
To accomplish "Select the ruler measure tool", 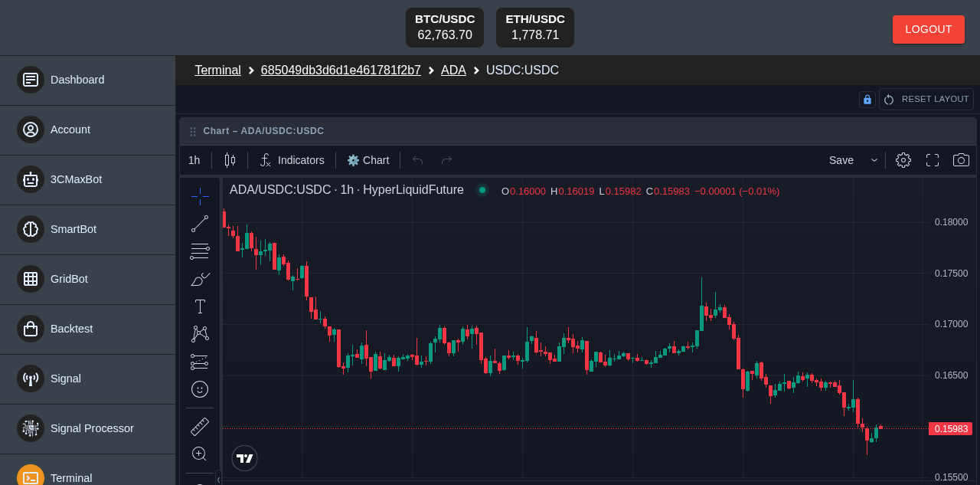I will coord(200,426).
